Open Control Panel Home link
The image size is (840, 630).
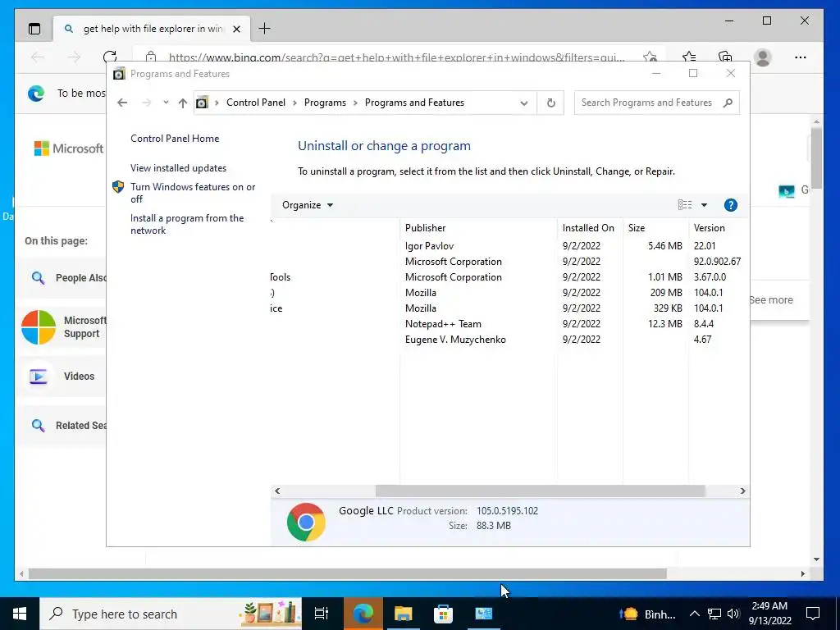click(175, 139)
